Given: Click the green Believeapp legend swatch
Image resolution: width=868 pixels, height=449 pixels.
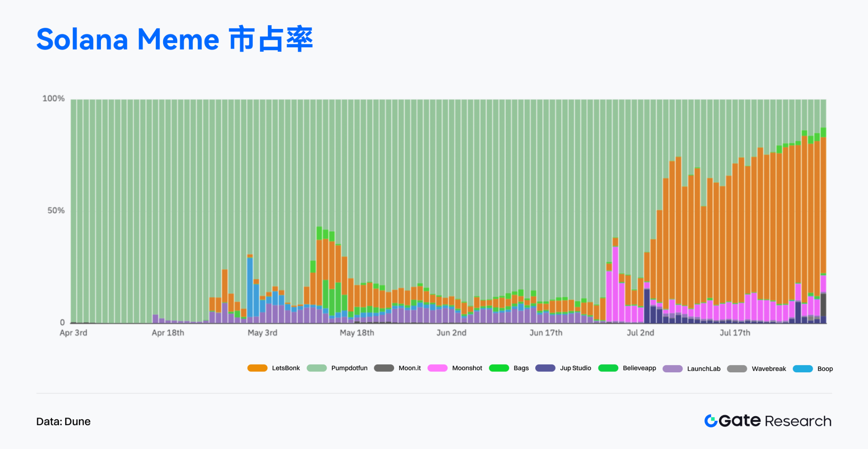Looking at the screenshot, I should pos(608,368).
